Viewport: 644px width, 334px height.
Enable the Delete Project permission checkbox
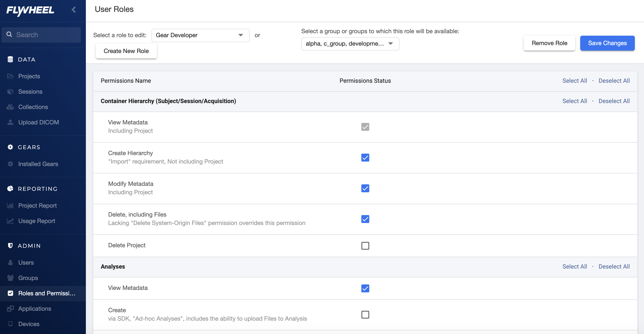pyautogui.click(x=365, y=246)
